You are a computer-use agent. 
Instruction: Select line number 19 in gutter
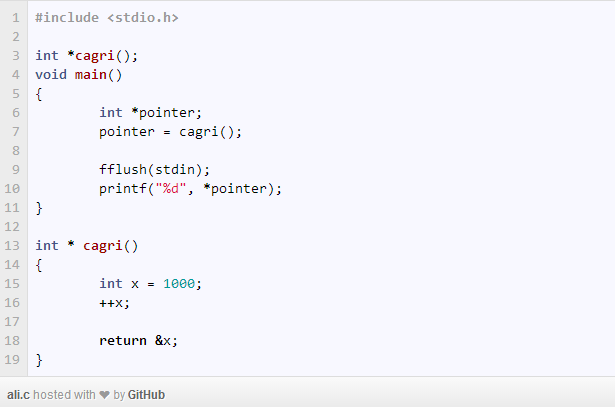point(12,360)
